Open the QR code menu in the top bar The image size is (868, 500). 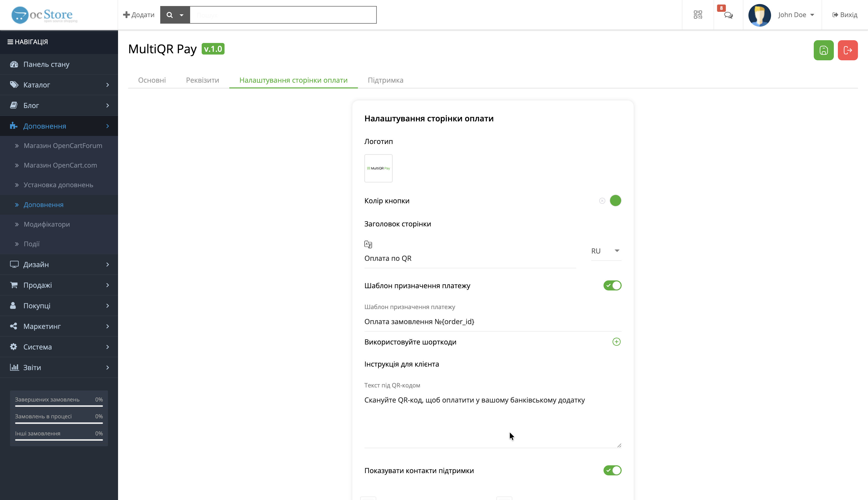click(x=698, y=15)
